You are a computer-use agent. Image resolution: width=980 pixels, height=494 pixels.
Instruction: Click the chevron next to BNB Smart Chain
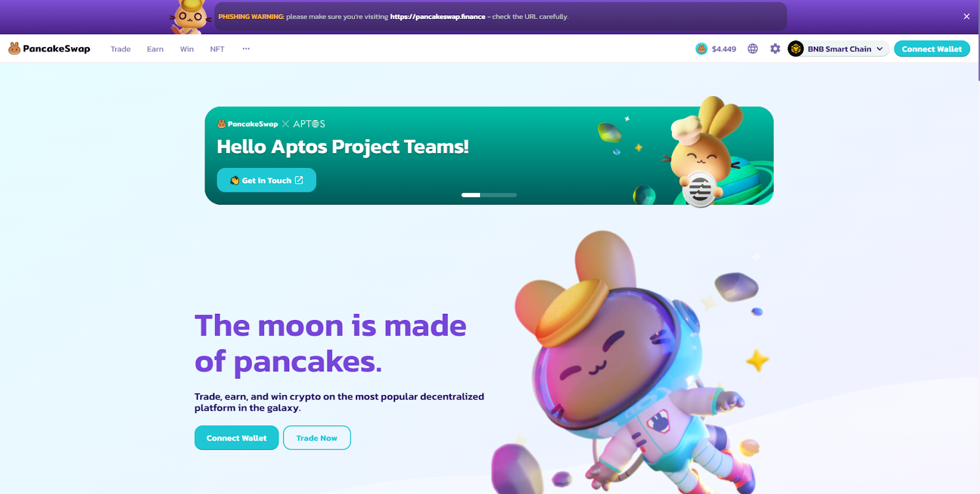[880, 48]
